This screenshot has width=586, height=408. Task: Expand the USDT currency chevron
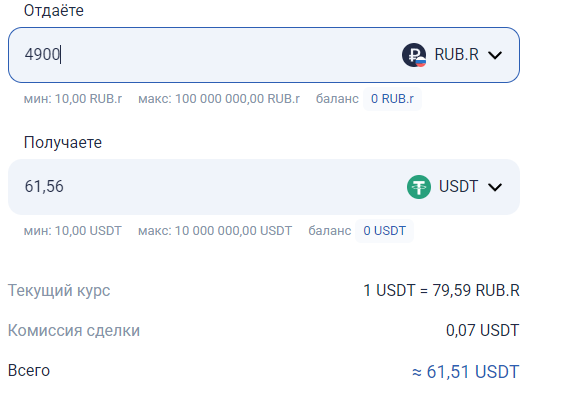click(495, 187)
